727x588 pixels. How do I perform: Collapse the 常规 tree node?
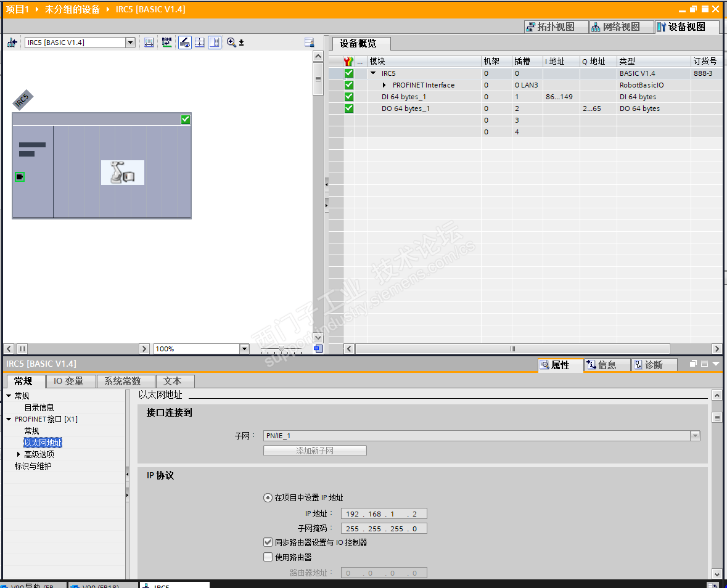[x=9, y=396]
